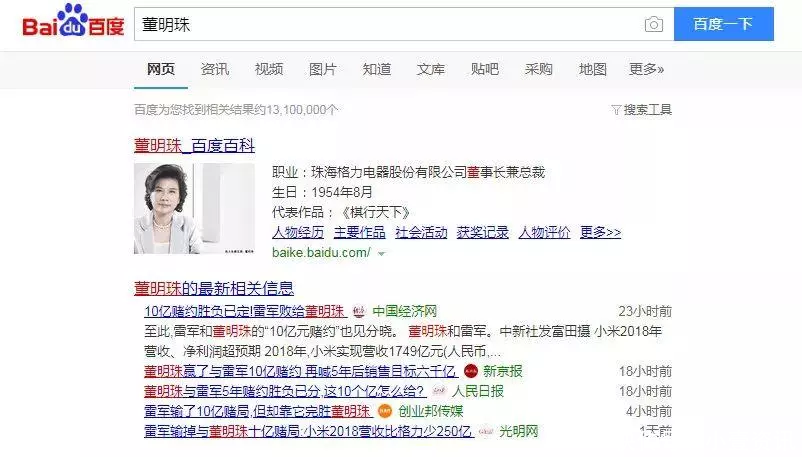Click 中国经济网 source logo icon
Image resolution: width=802 pixels, height=457 pixels.
[360, 311]
